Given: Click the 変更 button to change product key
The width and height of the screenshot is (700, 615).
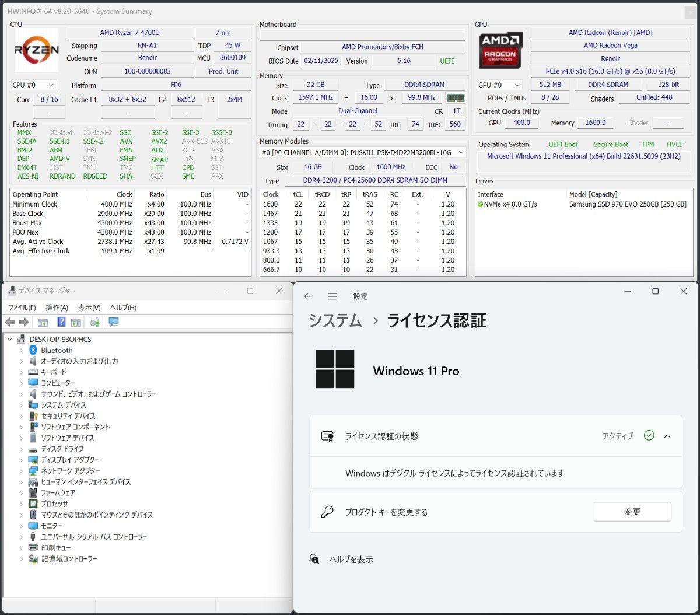Looking at the screenshot, I should (x=632, y=512).
